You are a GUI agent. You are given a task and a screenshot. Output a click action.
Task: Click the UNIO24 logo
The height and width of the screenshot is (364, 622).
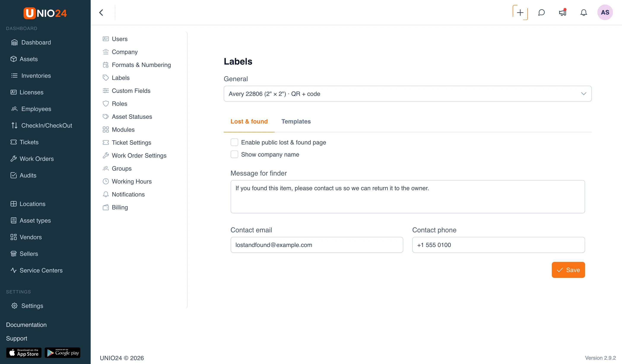tap(45, 13)
